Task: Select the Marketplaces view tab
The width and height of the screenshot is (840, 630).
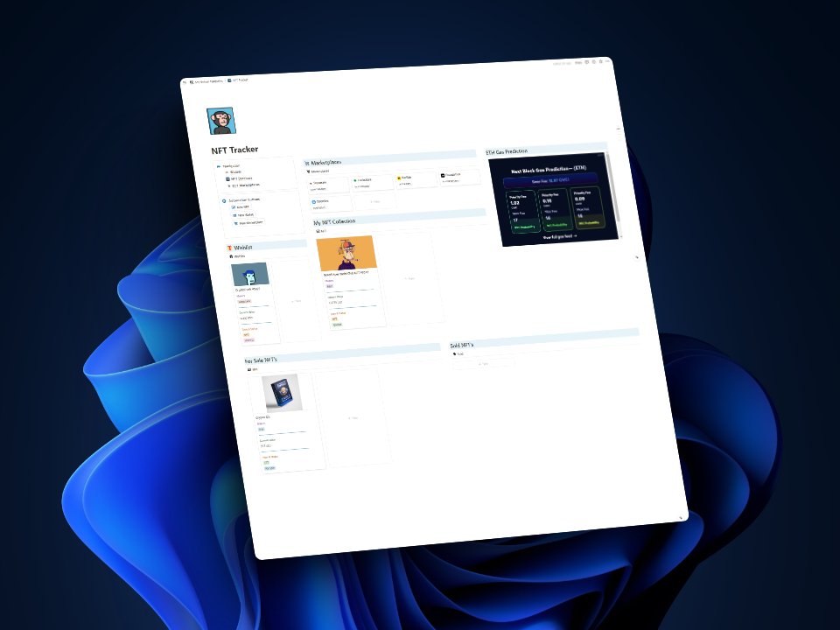Action: [318, 171]
